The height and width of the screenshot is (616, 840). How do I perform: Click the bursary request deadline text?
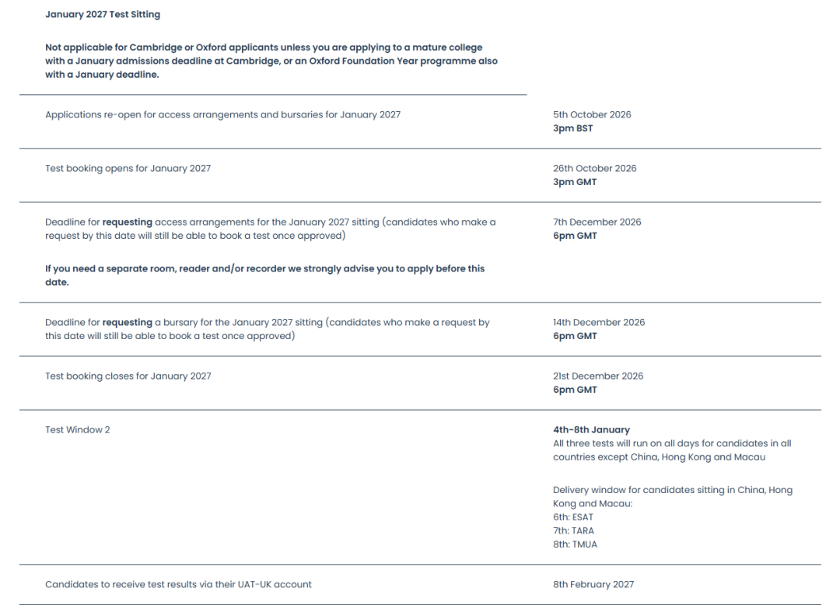pyautogui.click(x=268, y=329)
